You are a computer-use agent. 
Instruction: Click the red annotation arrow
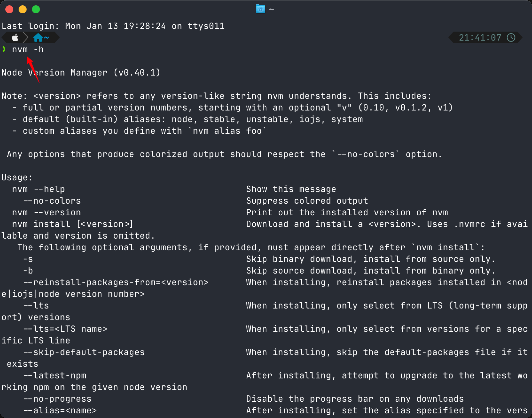coord(33,70)
